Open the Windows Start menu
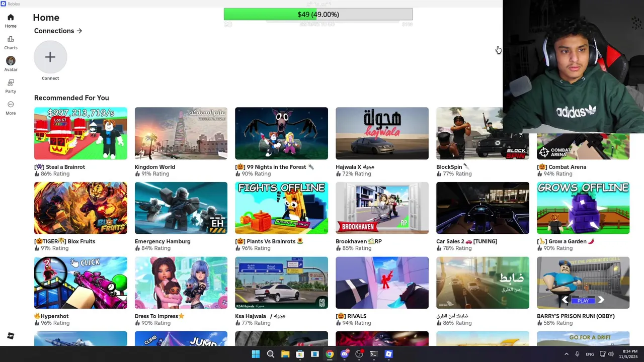 click(x=256, y=354)
